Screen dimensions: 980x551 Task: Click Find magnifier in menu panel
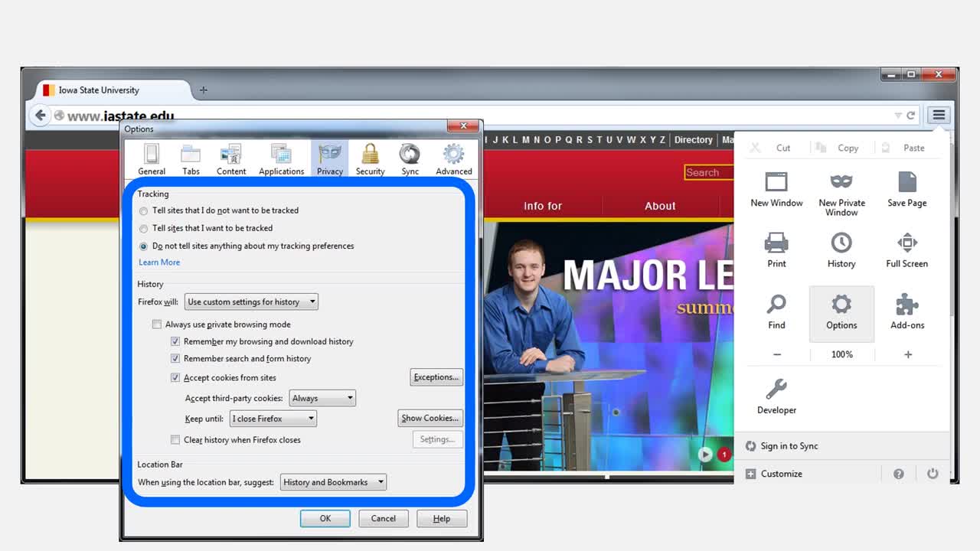776,312
